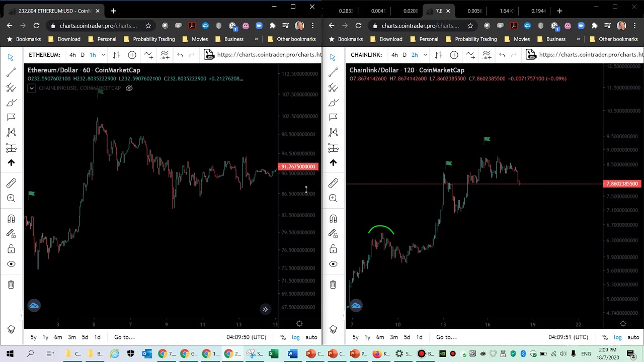The height and width of the screenshot is (362, 644).
Task: Toggle log scale in the Ethereum chart
Action: 295,337
